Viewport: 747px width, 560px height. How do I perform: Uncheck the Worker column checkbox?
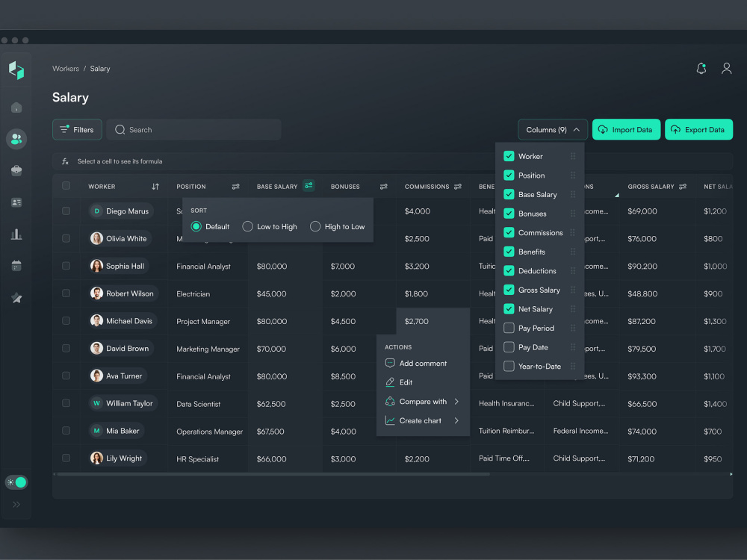(509, 156)
